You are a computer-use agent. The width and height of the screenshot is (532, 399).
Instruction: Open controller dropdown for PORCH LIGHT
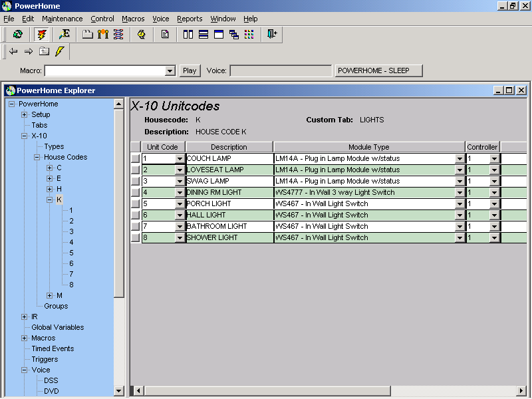[495, 204]
